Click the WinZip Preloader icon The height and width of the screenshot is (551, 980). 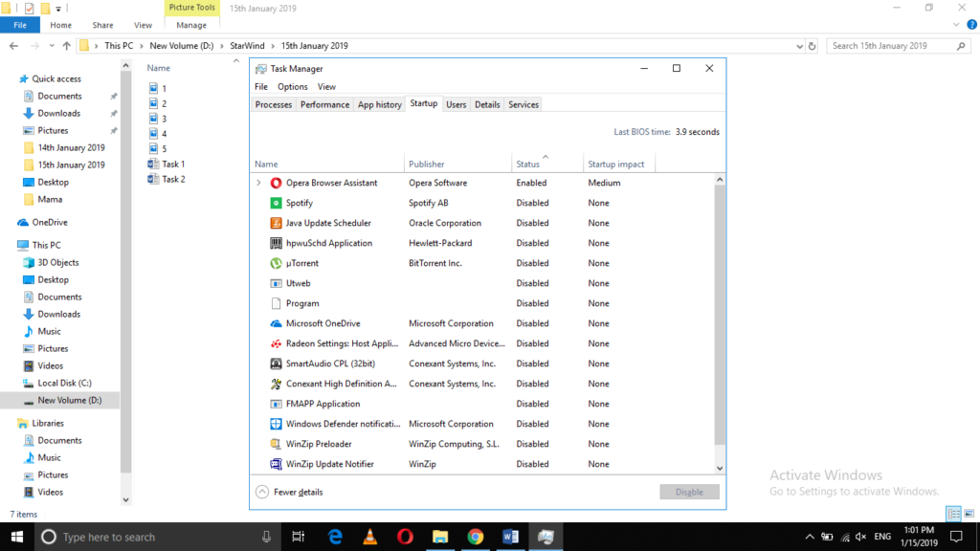[x=276, y=444]
